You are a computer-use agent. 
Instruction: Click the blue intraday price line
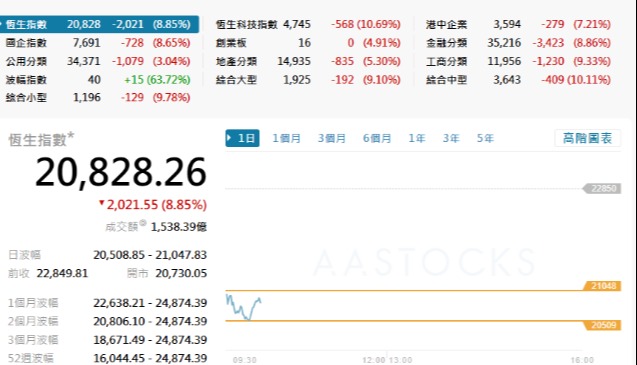243,307
